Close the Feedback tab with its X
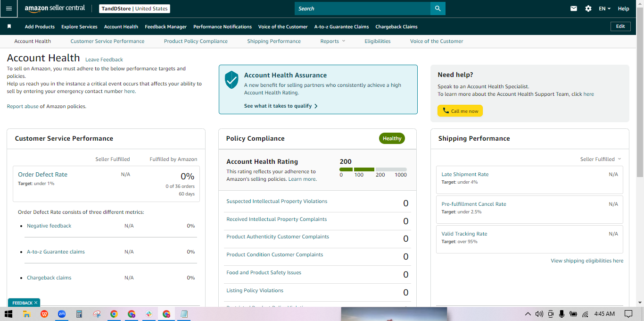 pos(36,303)
